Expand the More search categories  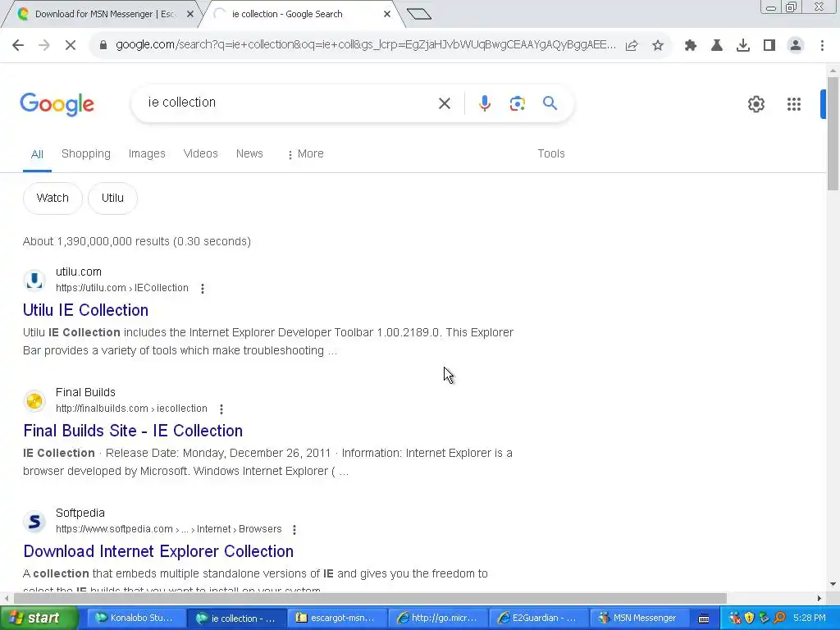(305, 153)
